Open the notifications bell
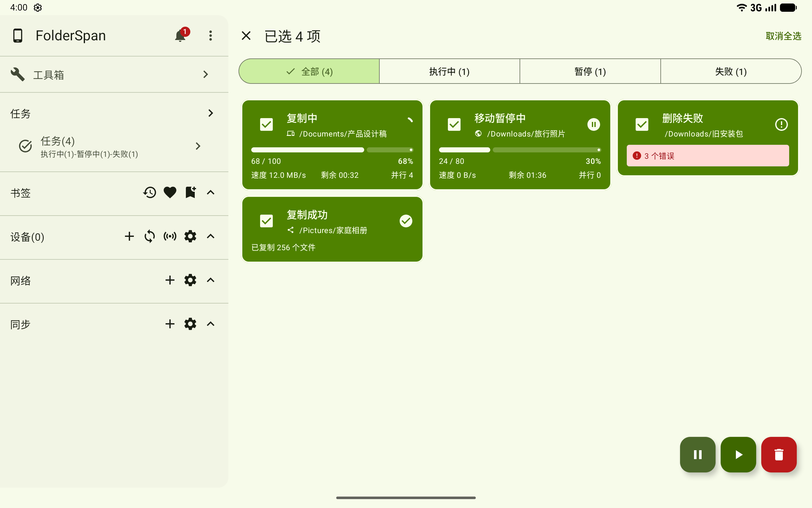This screenshot has width=812, height=508. tap(180, 36)
